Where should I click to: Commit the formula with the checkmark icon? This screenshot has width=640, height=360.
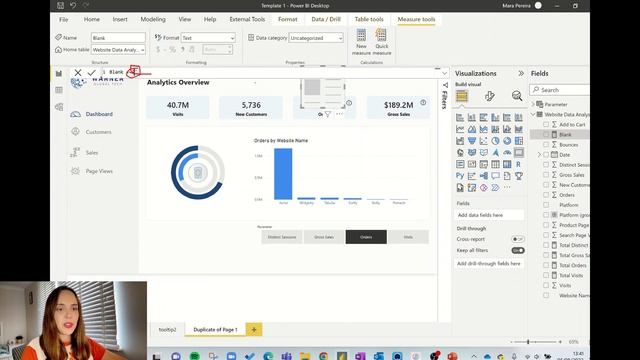(91, 73)
